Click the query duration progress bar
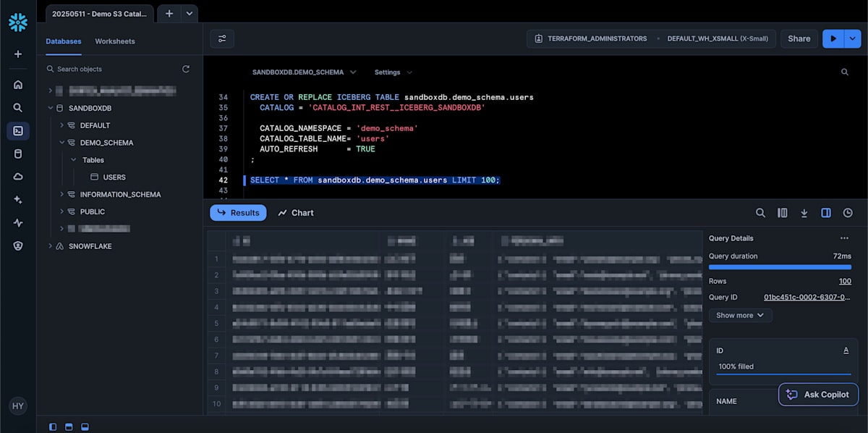The image size is (868, 433). click(x=780, y=267)
